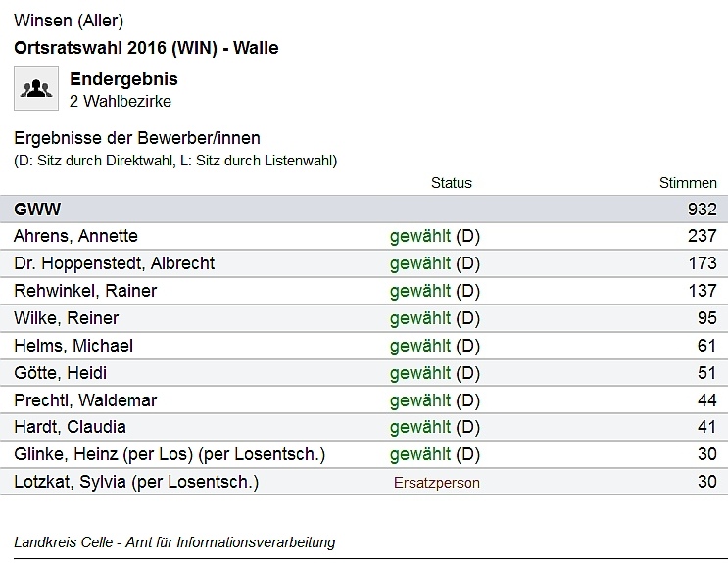The height and width of the screenshot is (563, 728).
Task: Click the GWW total of 932 votes
Action: coord(702,209)
